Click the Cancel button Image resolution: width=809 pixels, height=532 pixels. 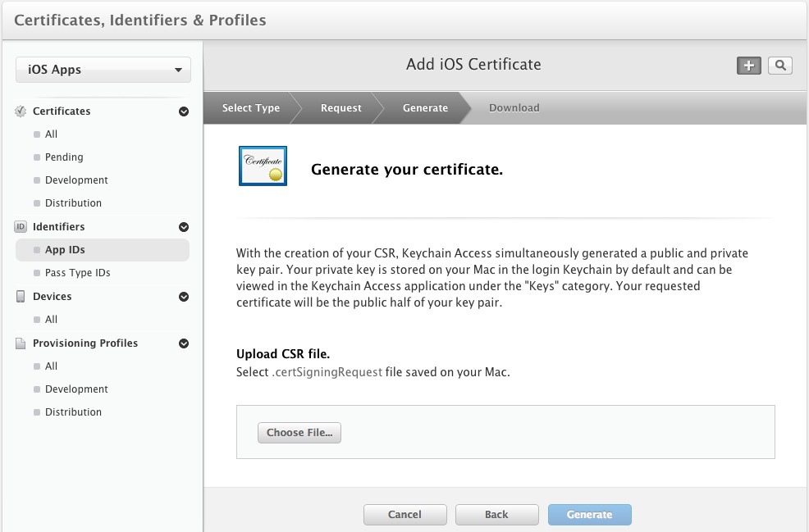[x=404, y=515]
